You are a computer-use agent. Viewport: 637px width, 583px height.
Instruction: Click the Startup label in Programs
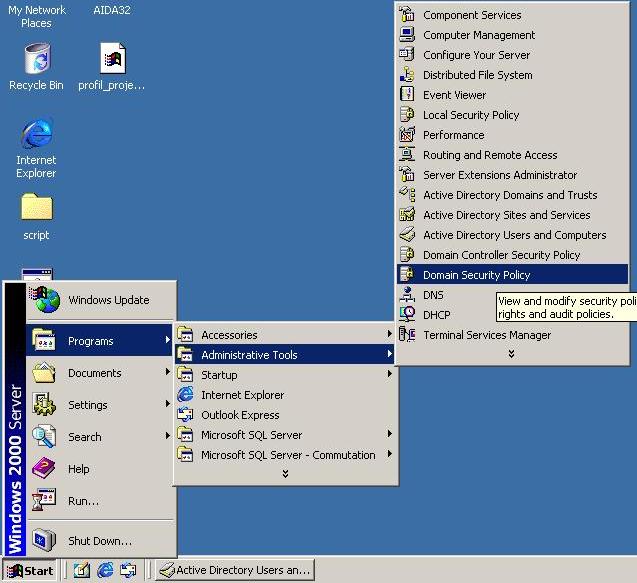219,375
